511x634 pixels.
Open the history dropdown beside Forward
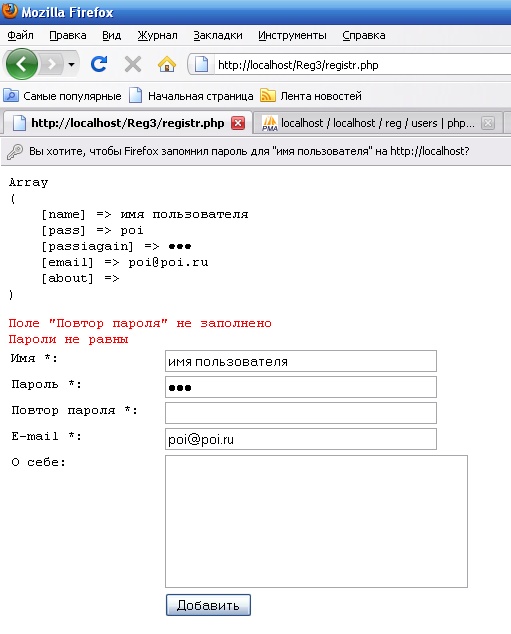click(72, 64)
